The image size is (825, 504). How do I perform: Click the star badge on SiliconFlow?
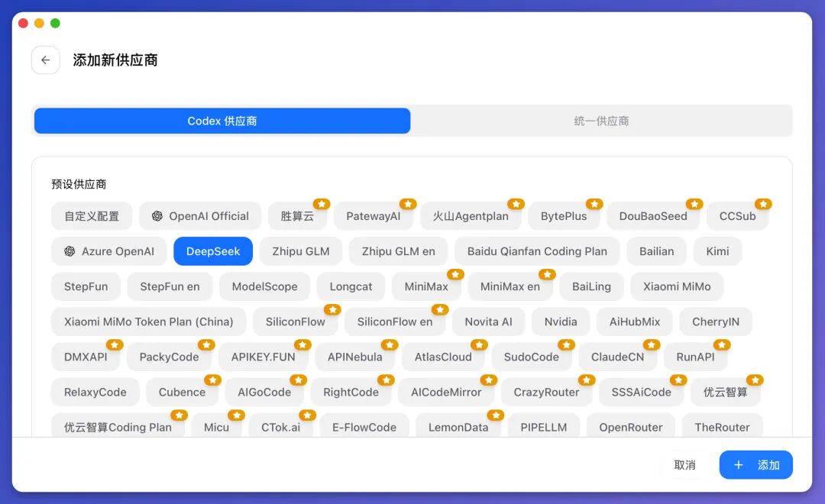tap(332, 309)
